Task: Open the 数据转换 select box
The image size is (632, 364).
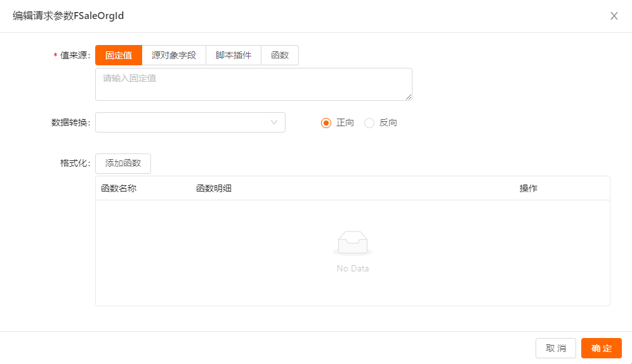Action: [x=184, y=122]
